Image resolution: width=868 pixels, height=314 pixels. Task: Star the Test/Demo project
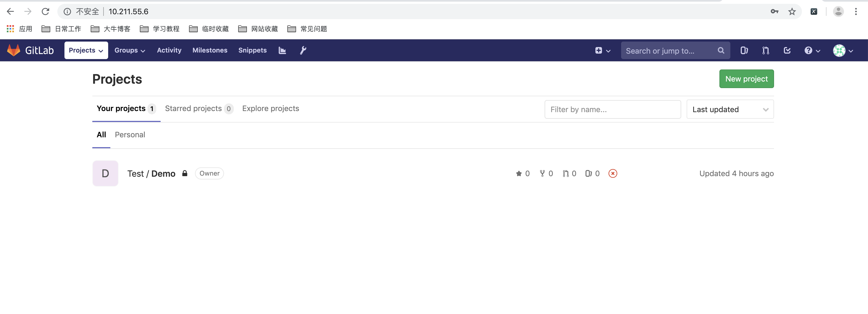click(x=519, y=173)
